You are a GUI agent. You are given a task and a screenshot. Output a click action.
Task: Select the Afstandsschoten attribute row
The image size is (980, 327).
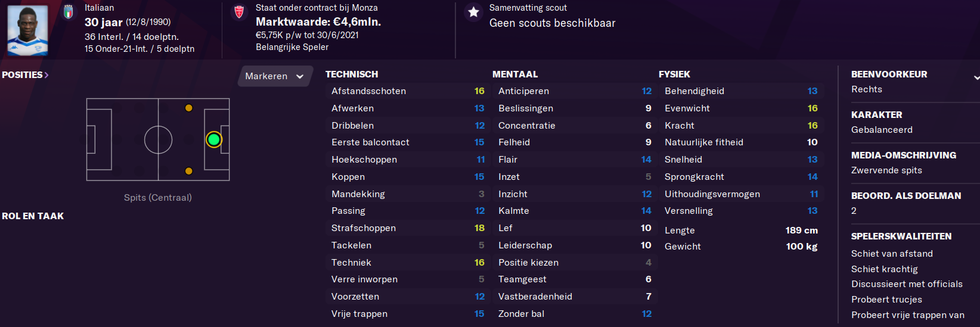point(408,91)
